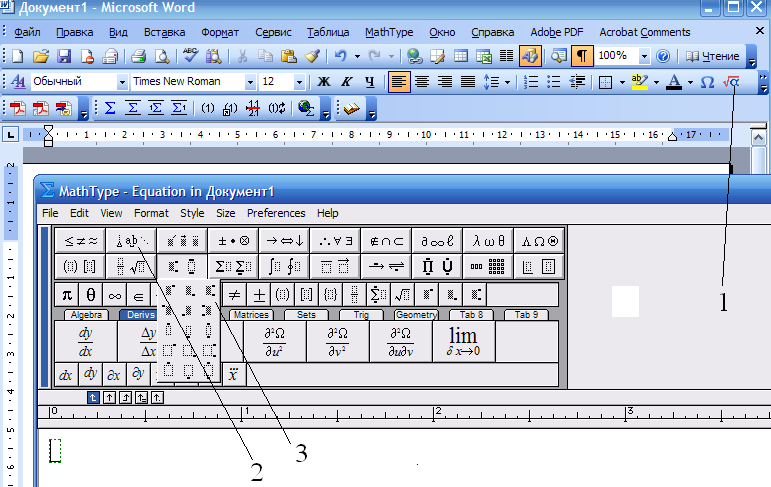Image resolution: width=771 pixels, height=487 pixels.
Task: Click the Format Painter brush icon
Action: 313,56
